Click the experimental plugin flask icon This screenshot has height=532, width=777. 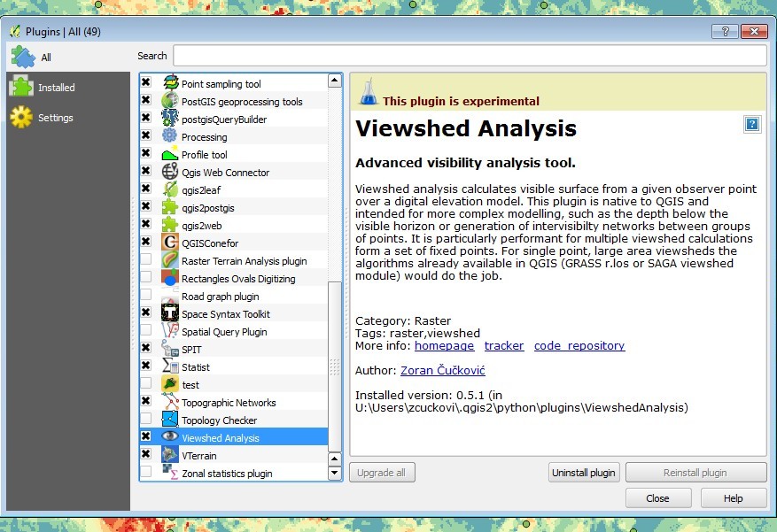click(369, 92)
